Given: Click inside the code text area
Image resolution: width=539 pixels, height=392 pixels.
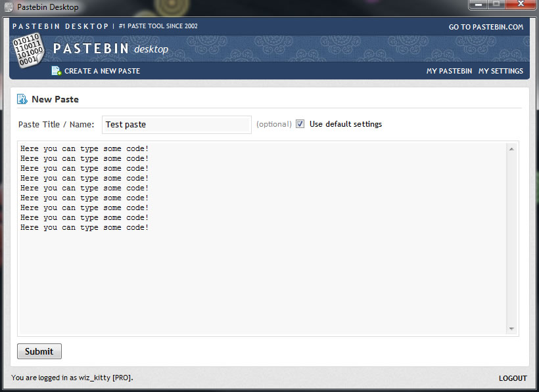Looking at the screenshot, I should click(x=262, y=238).
